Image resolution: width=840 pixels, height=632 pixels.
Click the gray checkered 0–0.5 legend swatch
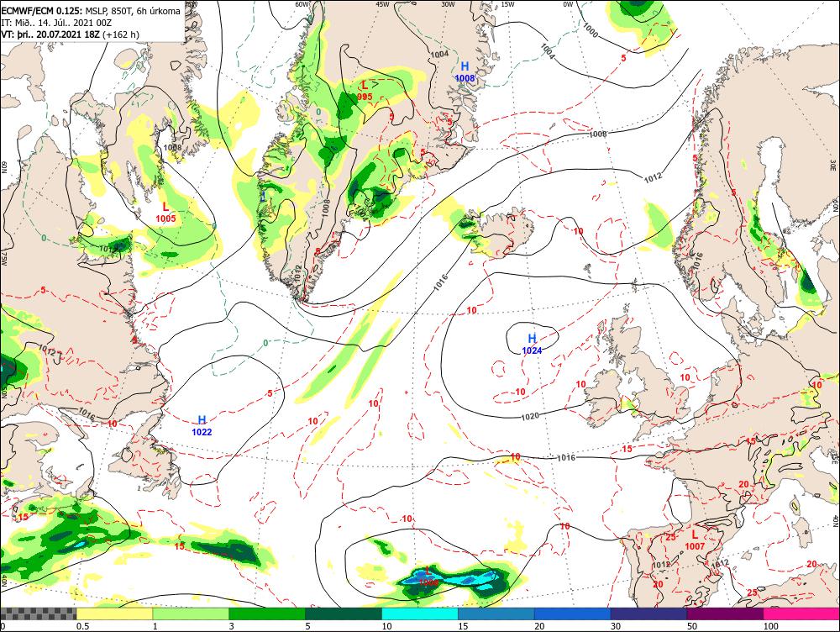coord(38,614)
